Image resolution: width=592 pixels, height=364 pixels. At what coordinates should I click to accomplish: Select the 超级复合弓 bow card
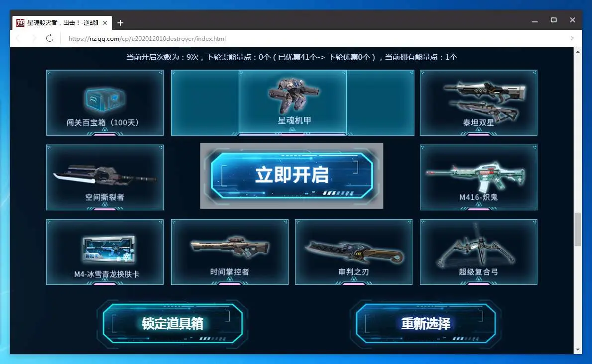(479, 252)
